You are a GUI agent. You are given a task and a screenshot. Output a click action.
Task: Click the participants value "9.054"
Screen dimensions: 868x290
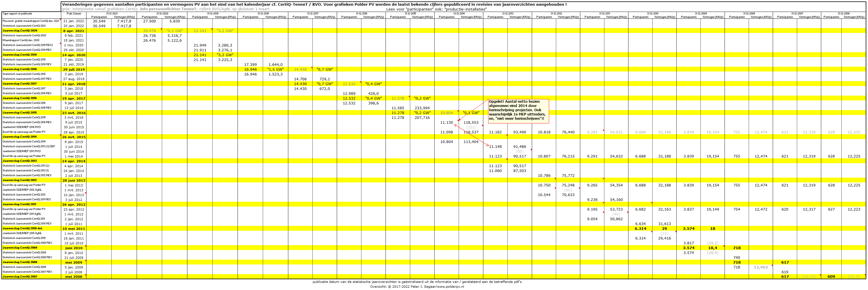(592, 219)
